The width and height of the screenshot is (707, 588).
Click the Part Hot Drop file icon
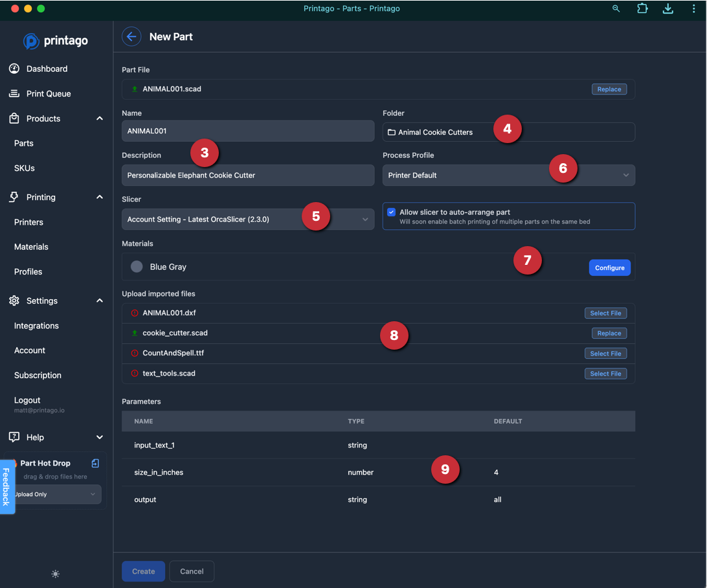[x=95, y=463]
